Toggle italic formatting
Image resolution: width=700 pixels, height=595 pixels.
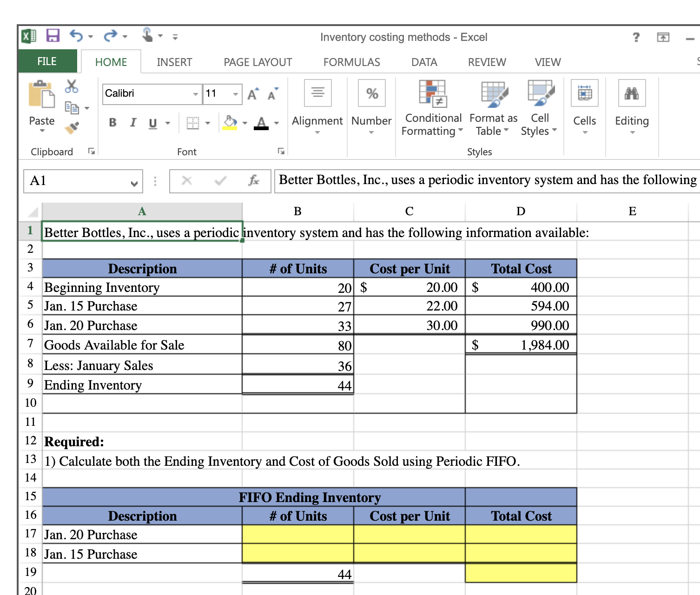pos(132,122)
